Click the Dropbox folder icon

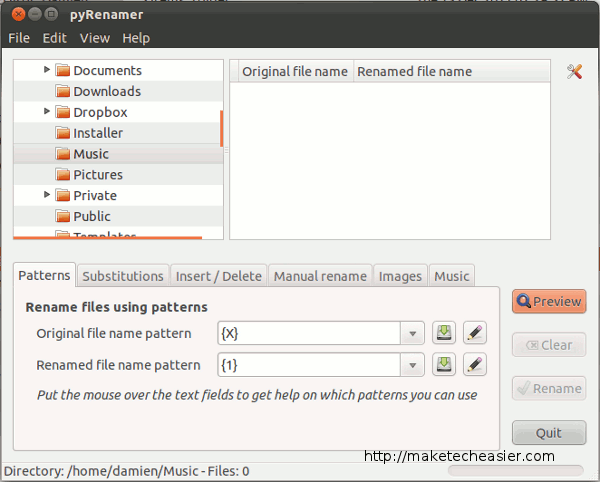(x=63, y=112)
